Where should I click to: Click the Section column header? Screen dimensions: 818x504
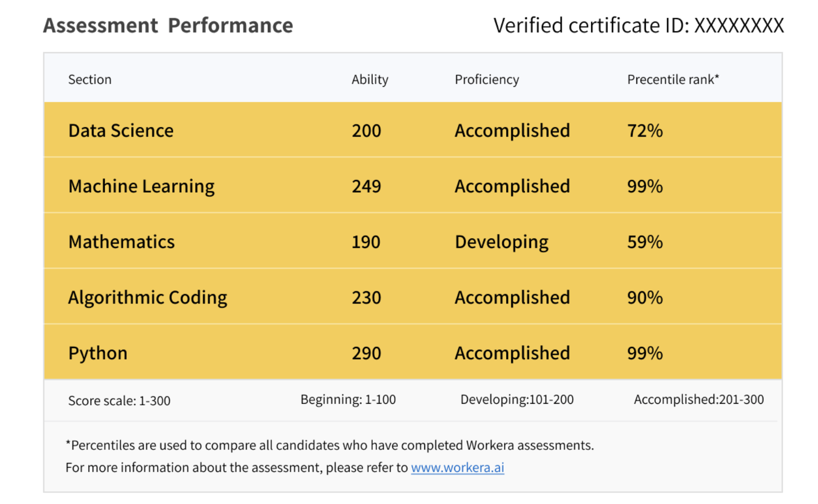point(90,79)
